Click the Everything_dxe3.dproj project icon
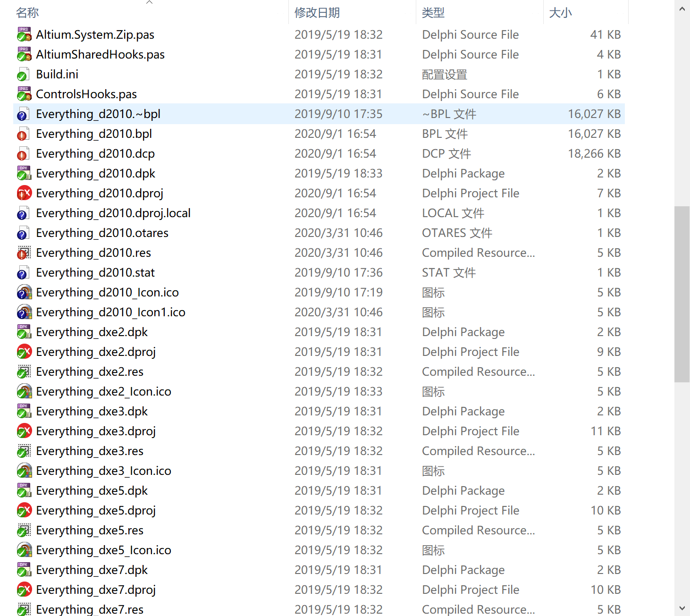The image size is (690, 616). (x=24, y=431)
